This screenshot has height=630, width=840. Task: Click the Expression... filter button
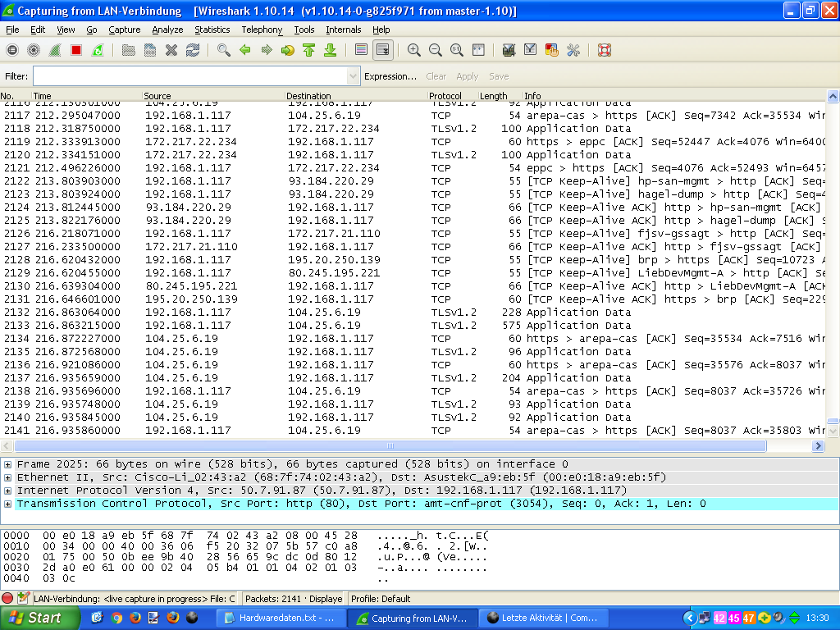click(390, 76)
